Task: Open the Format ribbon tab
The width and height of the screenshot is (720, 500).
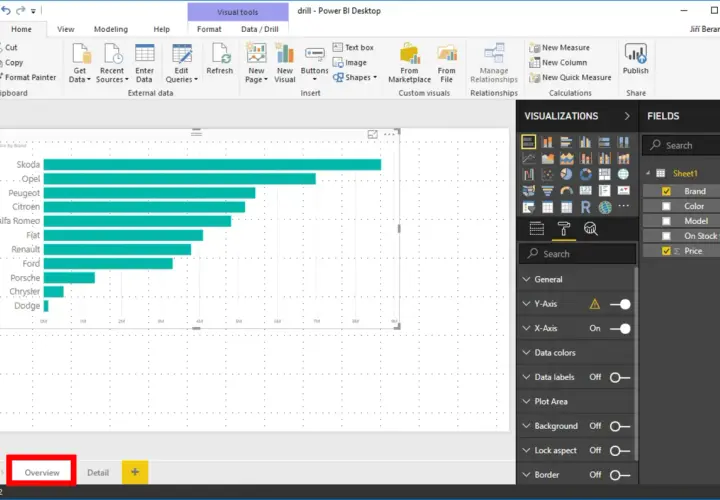Action: tap(209, 29)
